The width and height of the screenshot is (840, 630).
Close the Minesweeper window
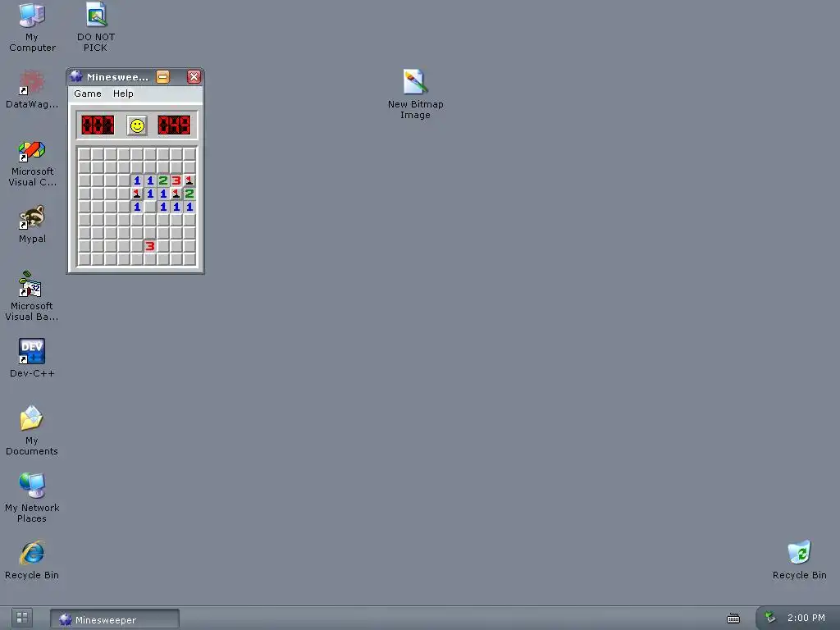(x=194, y=76)
